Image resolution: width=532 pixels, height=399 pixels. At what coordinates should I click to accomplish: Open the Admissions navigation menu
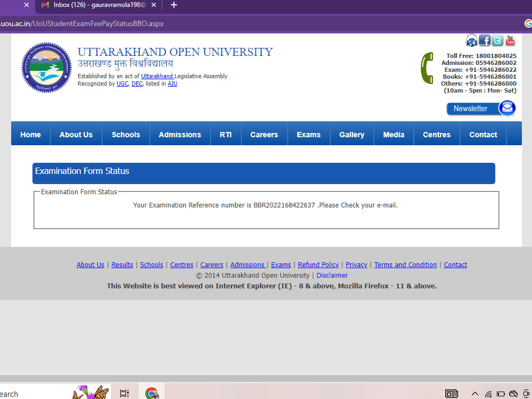click(x=180, y=135)
